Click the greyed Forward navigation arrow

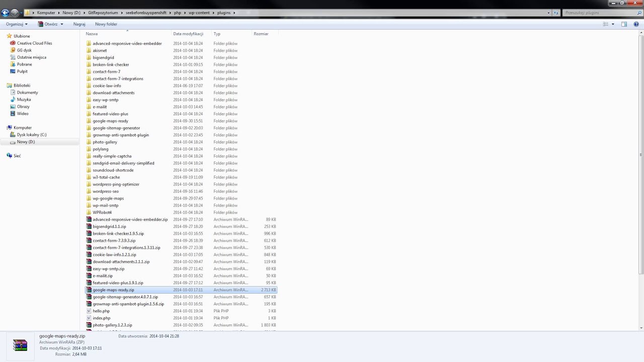(x=15, y=13)
